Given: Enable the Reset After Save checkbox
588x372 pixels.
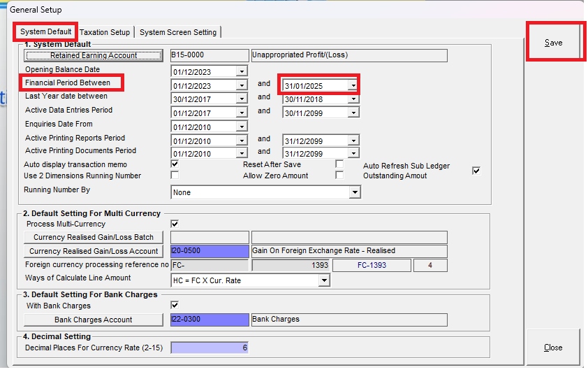Looking at the screenshot, I should pos(339,164).
